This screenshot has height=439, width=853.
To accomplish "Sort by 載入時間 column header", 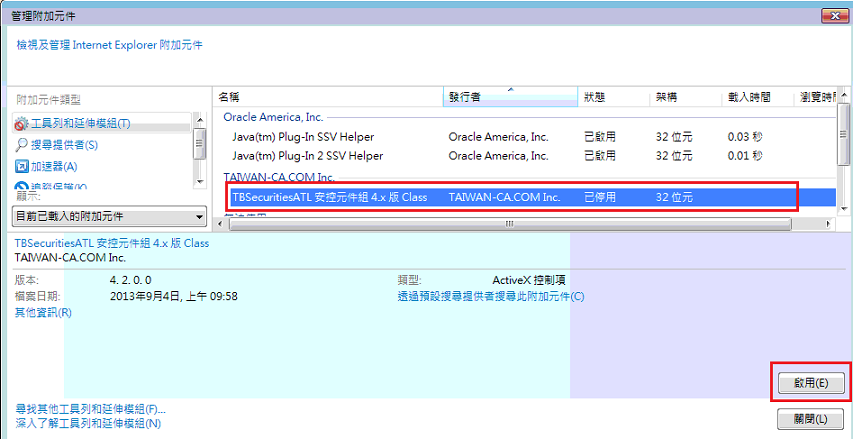I will [756, 97].
